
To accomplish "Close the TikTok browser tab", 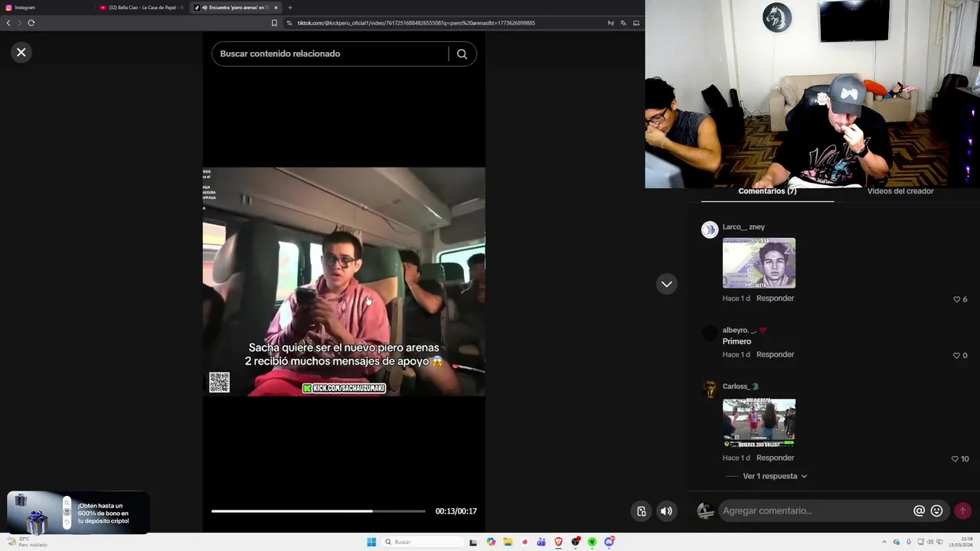I will click(x=276, y=8).
